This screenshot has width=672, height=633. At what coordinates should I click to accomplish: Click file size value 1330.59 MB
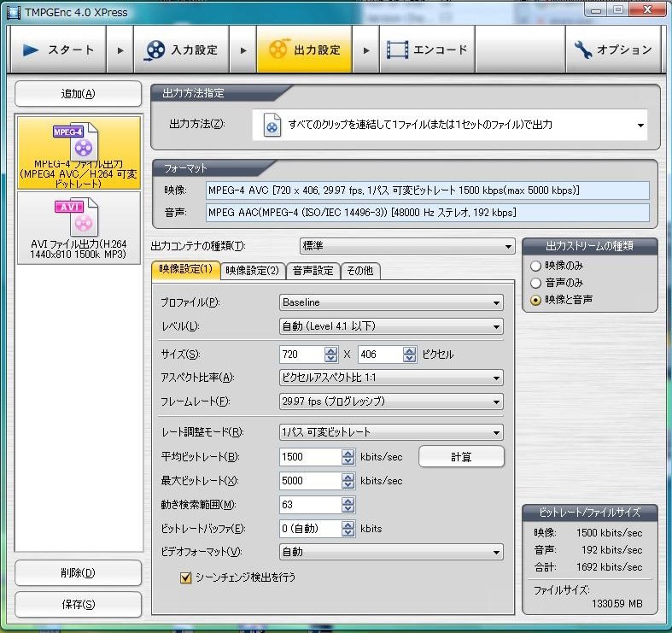click(x=616, y=604)
